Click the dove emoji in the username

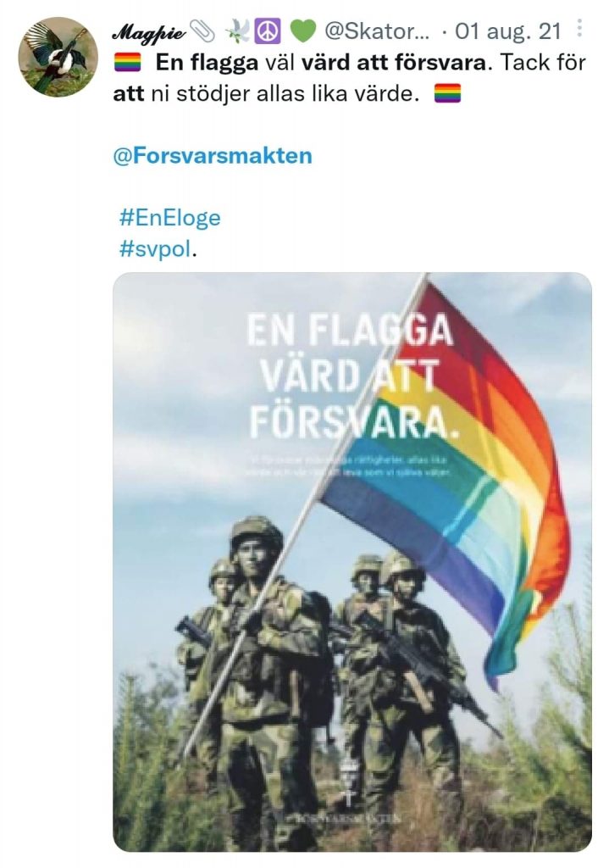(x=238, y=31)
